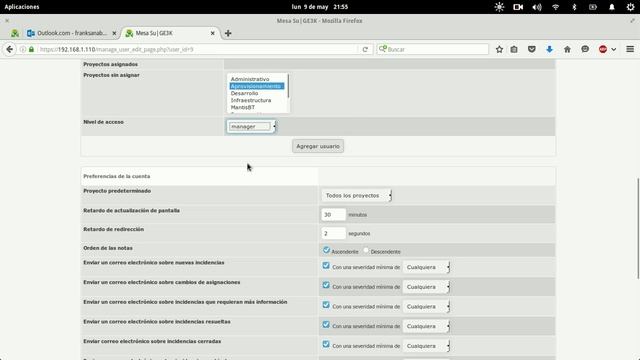The width and height of the screenshot is (640, 360).
Task: Open the downloads arrow icon
Action: click(549, 49)
